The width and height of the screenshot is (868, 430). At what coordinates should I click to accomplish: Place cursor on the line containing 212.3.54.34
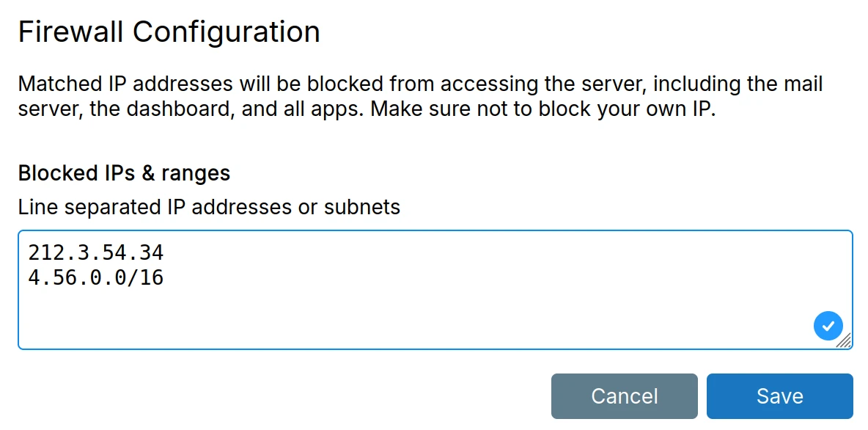[95, 252]
